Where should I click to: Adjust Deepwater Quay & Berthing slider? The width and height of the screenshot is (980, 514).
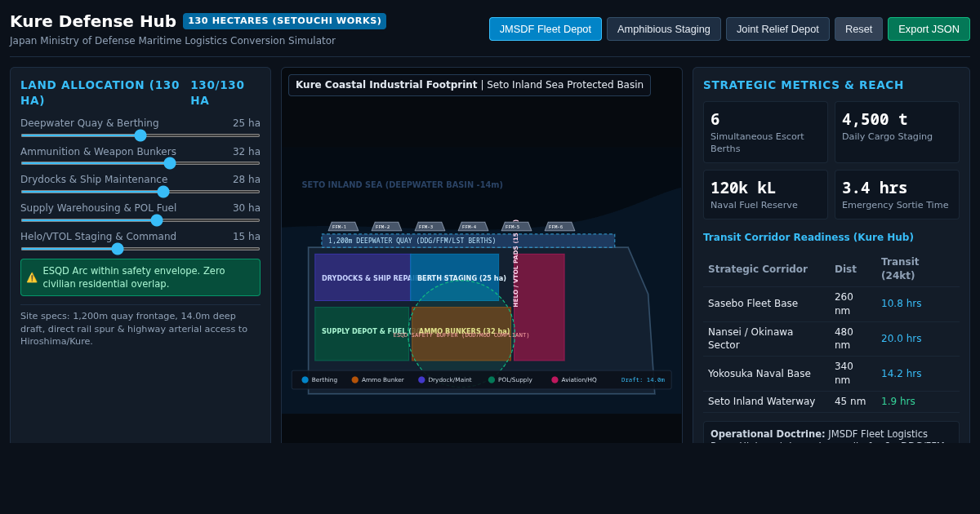click(x=140, y=135)
